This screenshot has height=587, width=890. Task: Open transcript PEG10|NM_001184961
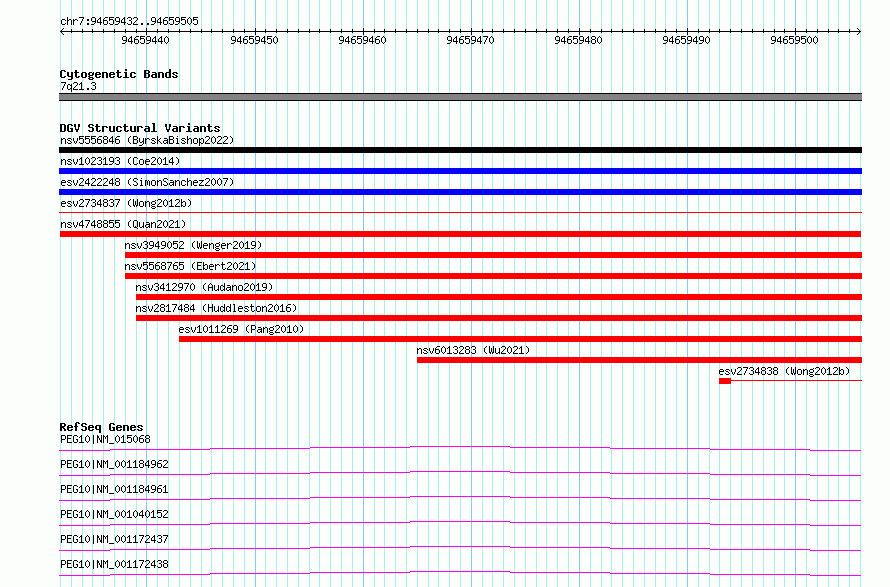(x=114, y=489)
